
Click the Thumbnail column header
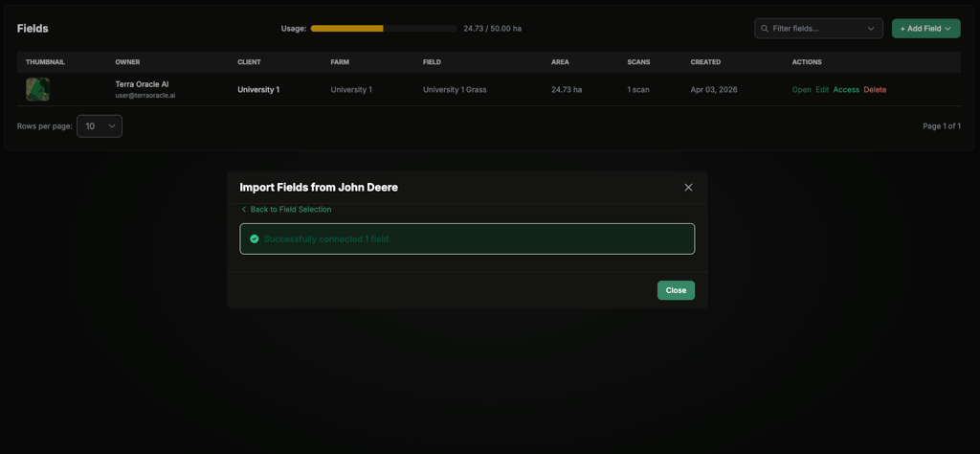click(x=46, y=62)
